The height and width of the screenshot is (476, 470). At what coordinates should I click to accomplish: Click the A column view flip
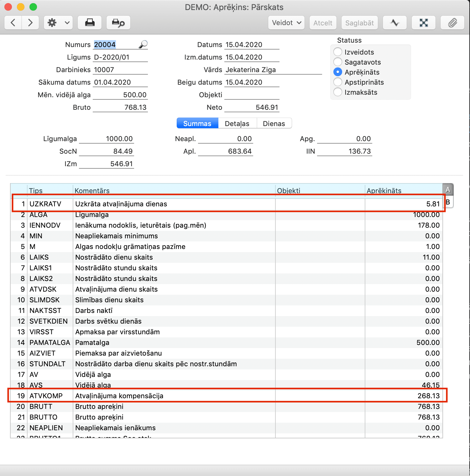[448, 190]
